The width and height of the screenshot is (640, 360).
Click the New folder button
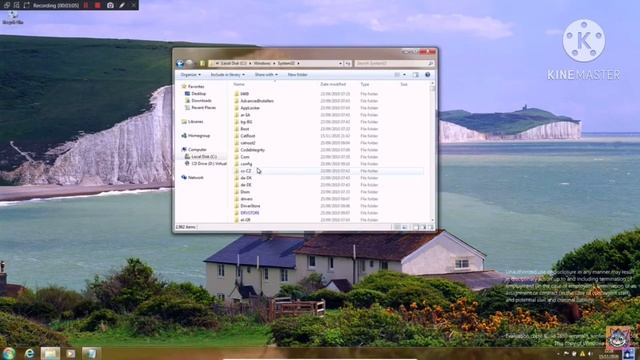[298, 75]
